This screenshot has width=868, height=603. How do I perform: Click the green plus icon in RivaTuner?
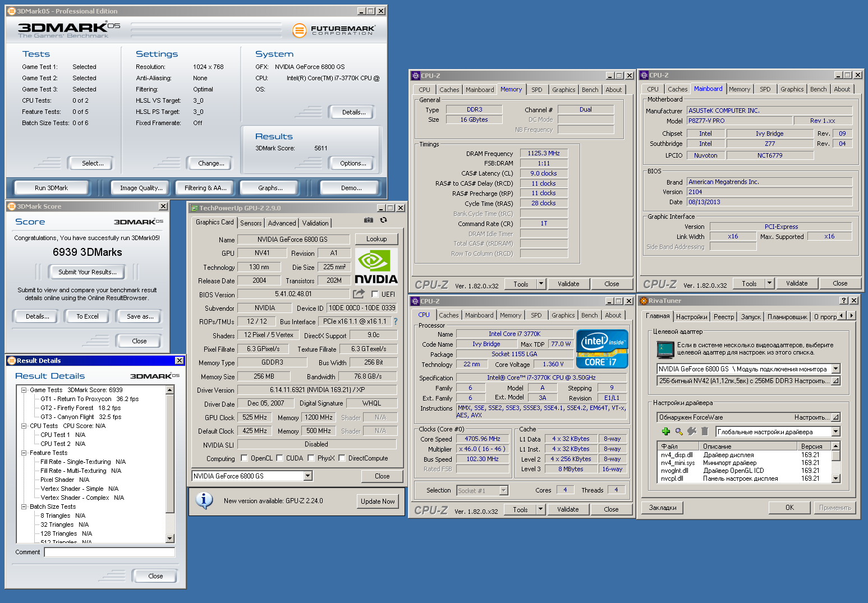pyautogui.click(x=665, y=431)
